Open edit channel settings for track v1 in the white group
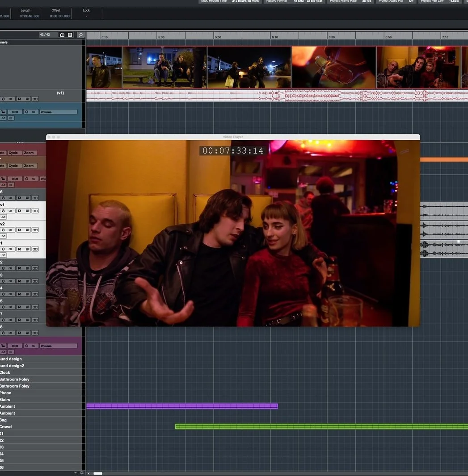Screen dimensions: 468x476 [3, 211]
